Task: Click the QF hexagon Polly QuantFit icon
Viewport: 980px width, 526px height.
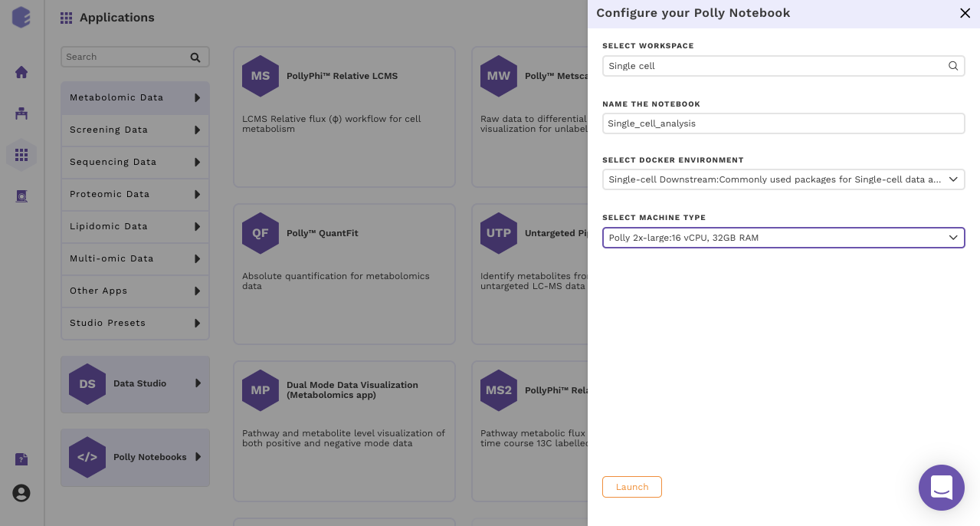Action: coord(261,233)
